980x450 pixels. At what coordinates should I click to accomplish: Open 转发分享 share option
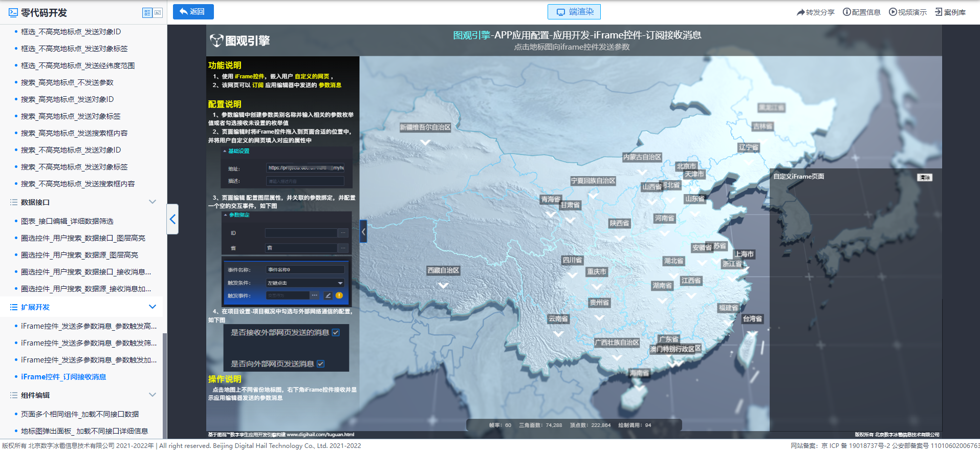click(815, 12)
